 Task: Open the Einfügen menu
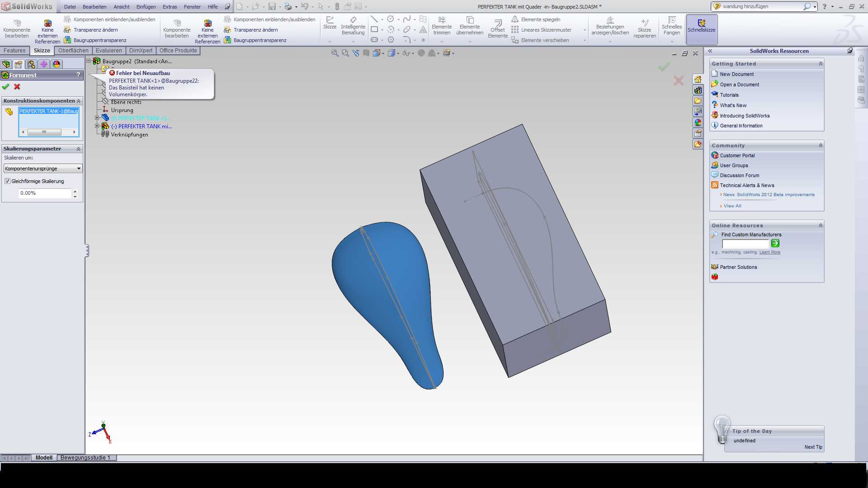146,7
